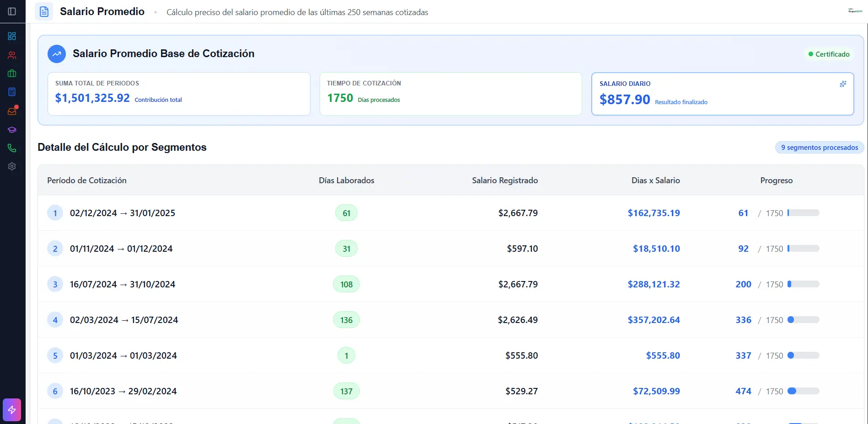Open the red users icon

12,55
